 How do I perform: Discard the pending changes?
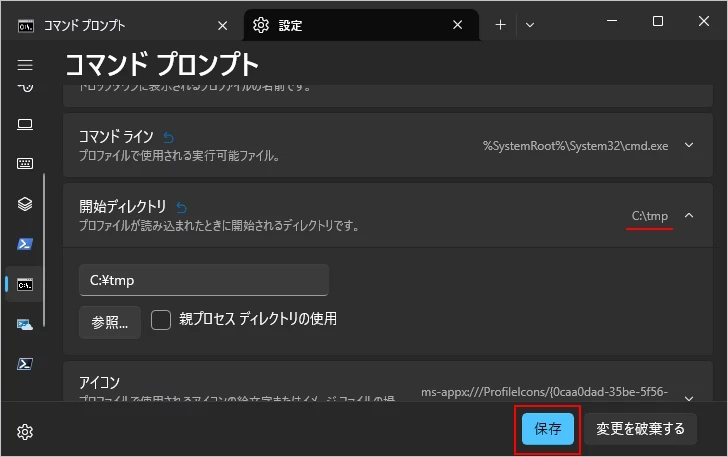point(640,429)
